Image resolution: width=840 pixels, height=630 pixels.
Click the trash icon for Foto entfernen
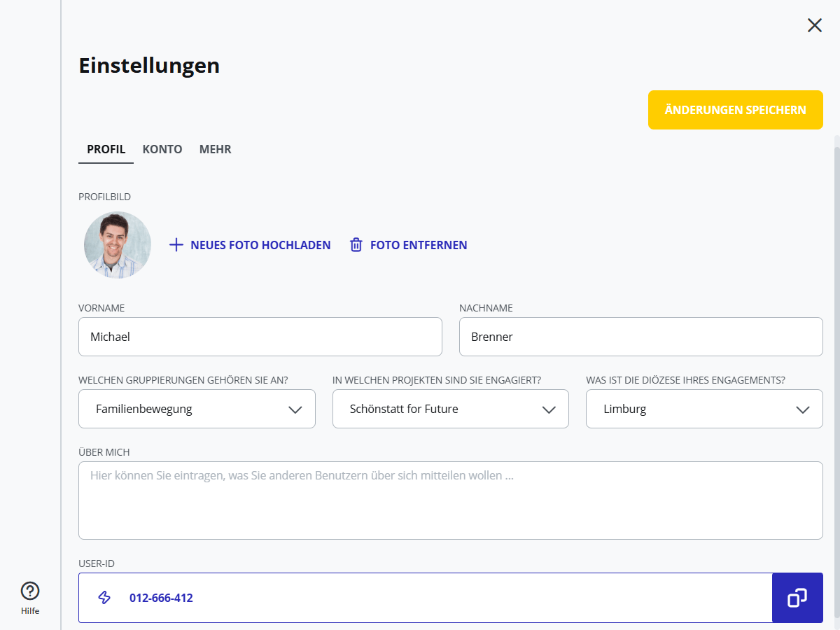click(x=356, y=245)
